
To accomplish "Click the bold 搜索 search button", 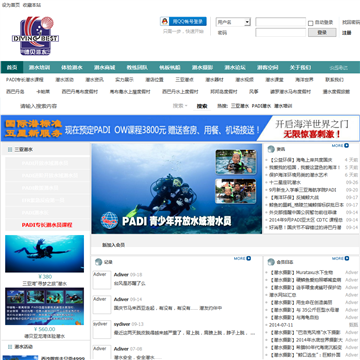I will click(x=202, y=106).
